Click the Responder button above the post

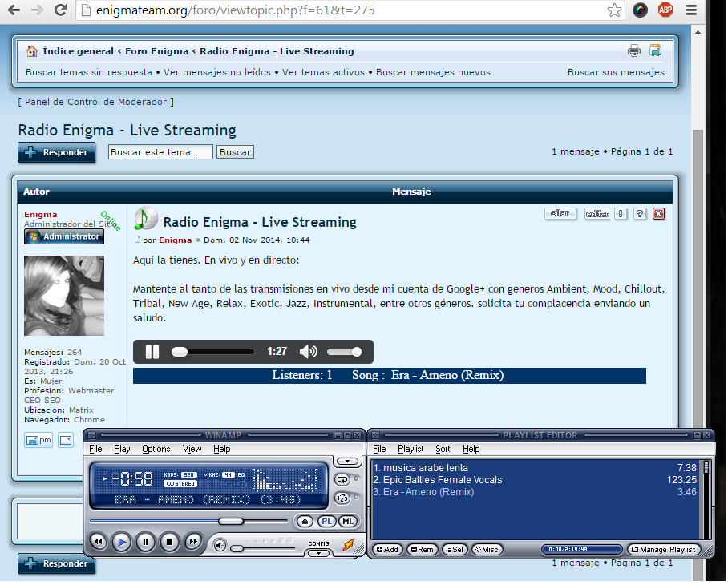[x=57, y=152]
